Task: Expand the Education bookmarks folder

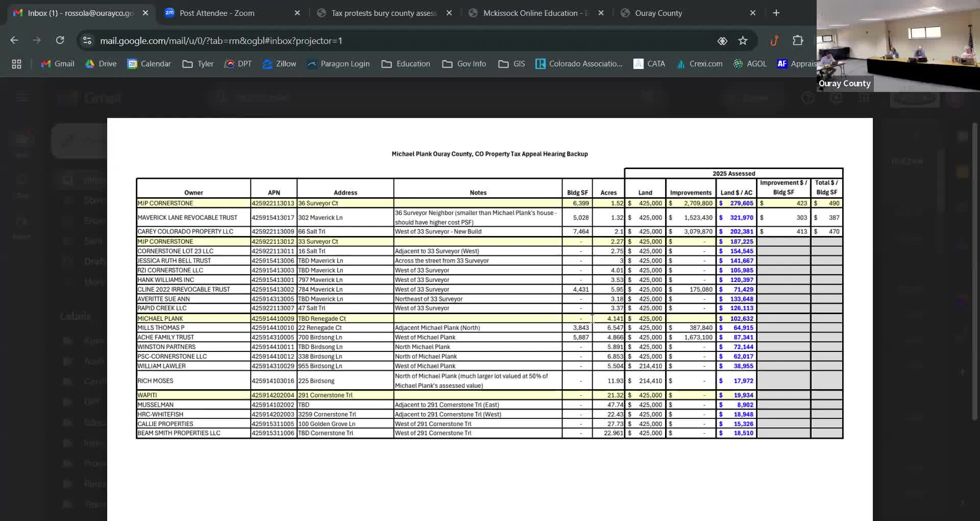Action: click(406, 64)
